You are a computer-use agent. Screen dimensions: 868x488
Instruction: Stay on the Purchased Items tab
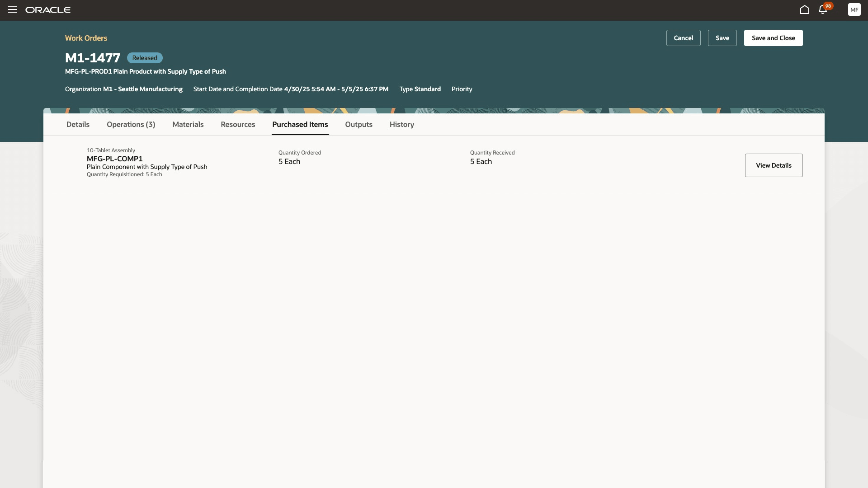[x=300, y=124]
